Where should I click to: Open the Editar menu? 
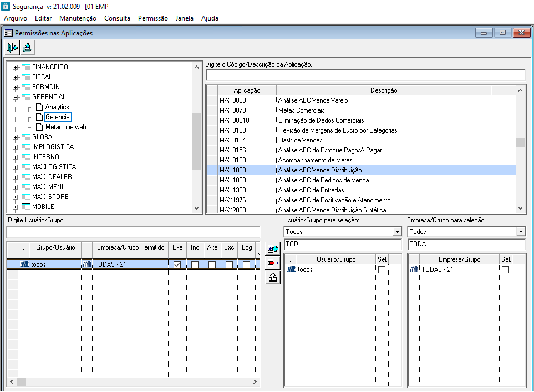pos(43,18)
